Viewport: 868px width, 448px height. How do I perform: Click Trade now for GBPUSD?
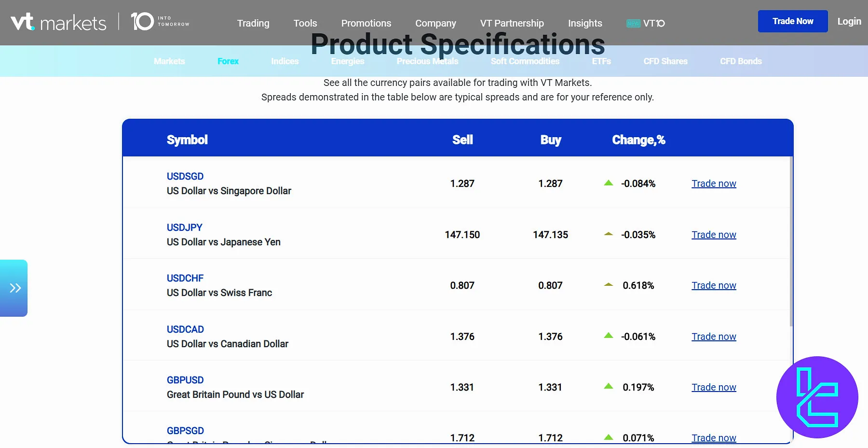pyautogui.click(x=714, y=387)
